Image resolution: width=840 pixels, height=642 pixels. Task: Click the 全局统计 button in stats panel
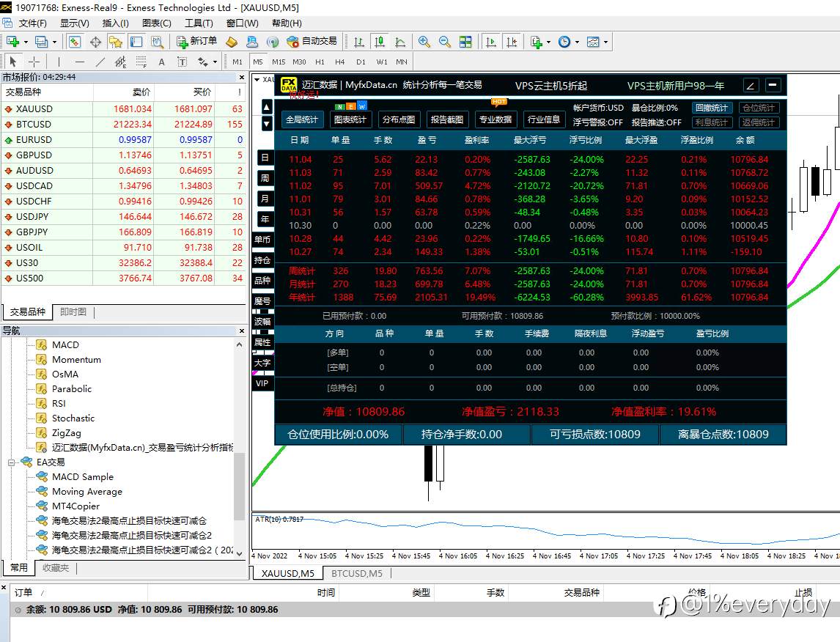coord(301,119)
